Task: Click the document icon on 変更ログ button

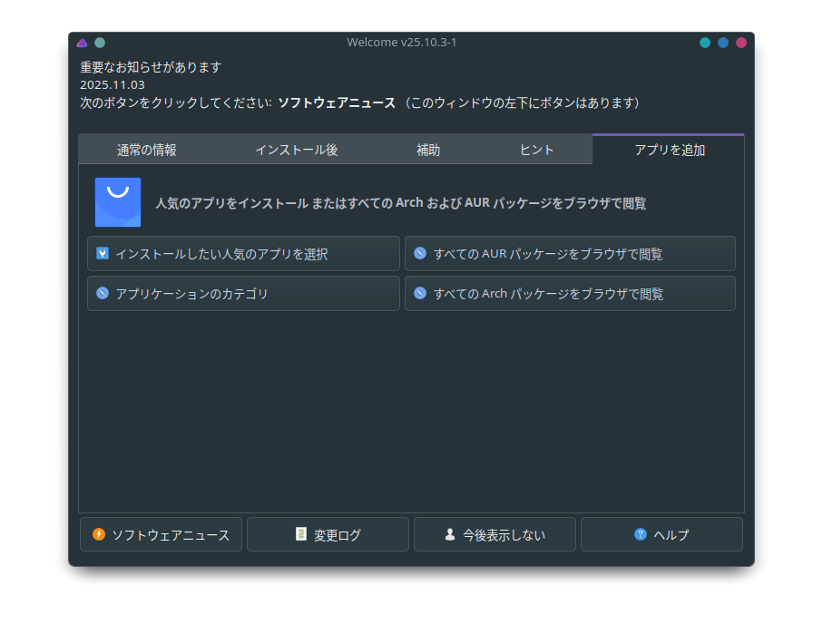Action: (301, 534)
